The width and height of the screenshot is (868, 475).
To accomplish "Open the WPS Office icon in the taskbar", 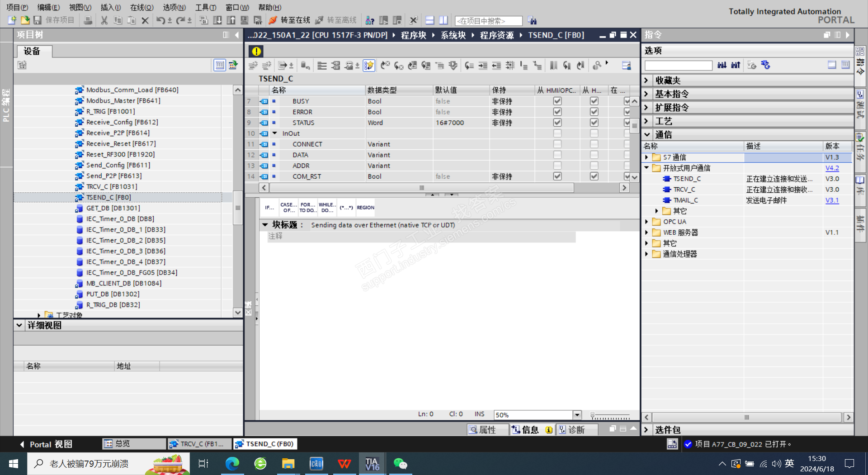I will (x=344, y=463).
